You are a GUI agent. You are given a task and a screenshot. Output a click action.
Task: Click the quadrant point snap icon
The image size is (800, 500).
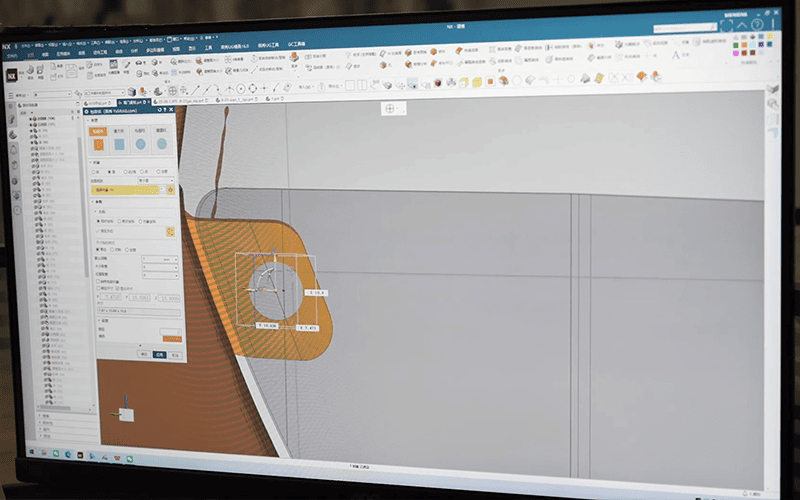tap(253, 89)
